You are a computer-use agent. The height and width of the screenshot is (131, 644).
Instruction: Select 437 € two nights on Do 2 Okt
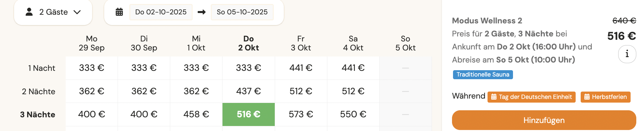(249, 91)
